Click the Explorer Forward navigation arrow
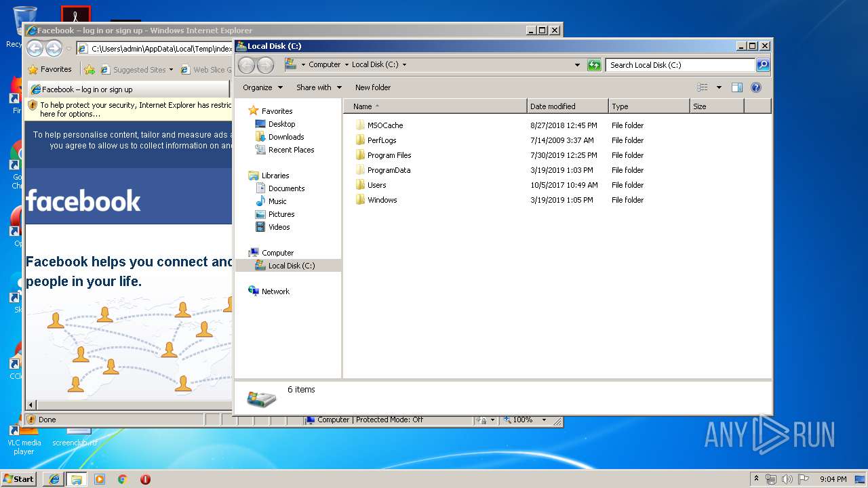The height and width of the screenshot is (488, 868). pos(266,65)
